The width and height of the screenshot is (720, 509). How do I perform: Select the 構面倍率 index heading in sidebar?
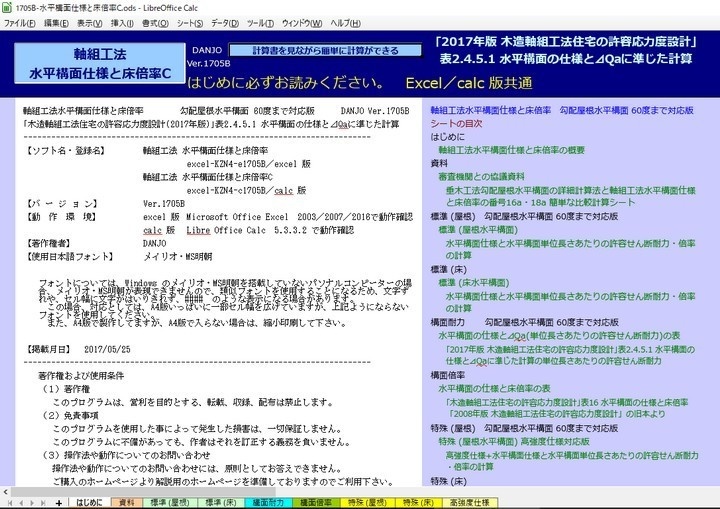(x=448, y=375)
